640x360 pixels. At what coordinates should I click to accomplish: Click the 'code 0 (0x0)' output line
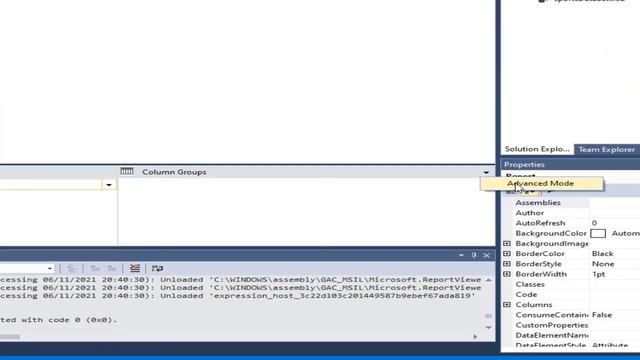[x=59, y=320]
